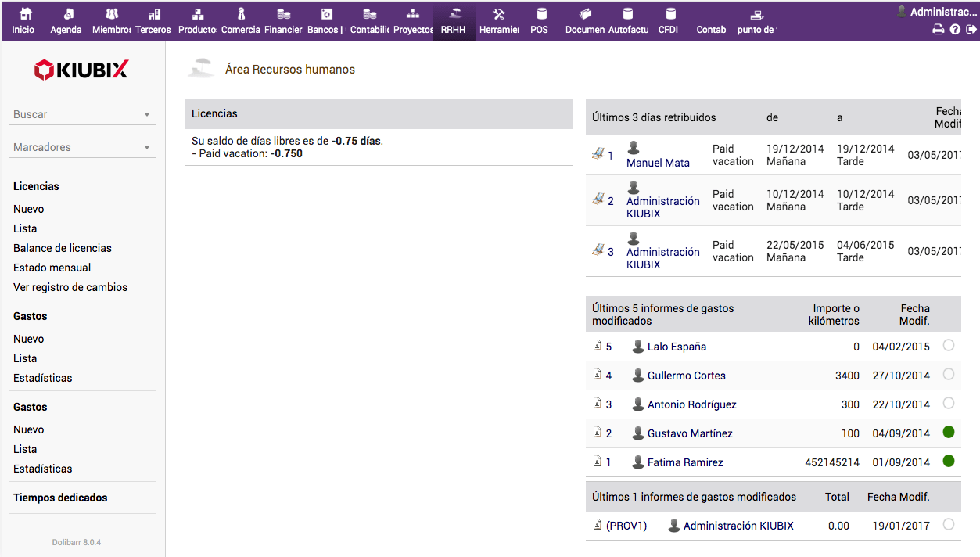Click status circle for Lalo España
This screenshot has width=980, height=557.
click(x=949, y=346)
